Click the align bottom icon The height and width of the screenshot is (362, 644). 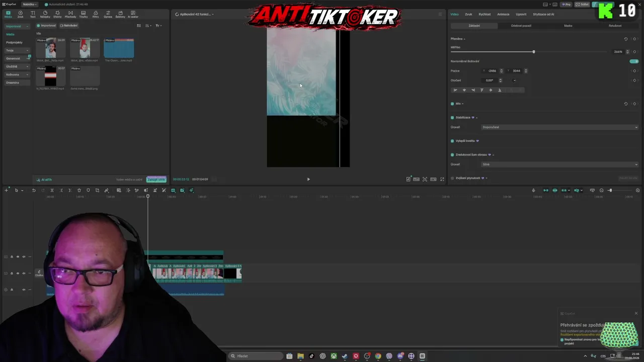coord(500,90)
